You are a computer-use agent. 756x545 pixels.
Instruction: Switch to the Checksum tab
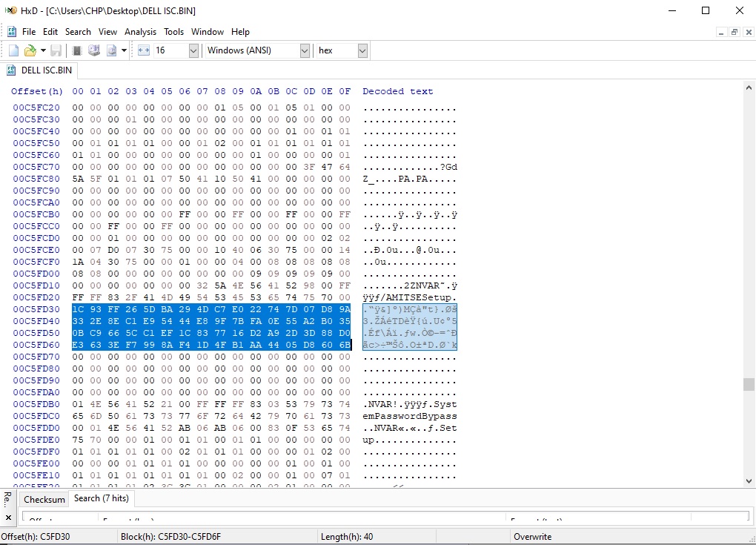(x=44, y=499)
